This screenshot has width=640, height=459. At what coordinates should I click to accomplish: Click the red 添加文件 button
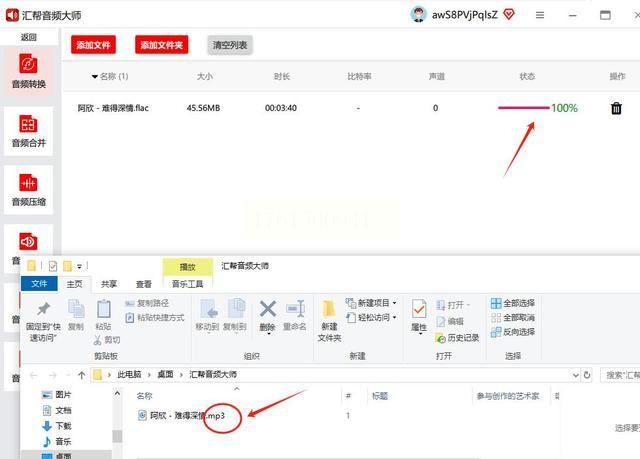[93, 45]
